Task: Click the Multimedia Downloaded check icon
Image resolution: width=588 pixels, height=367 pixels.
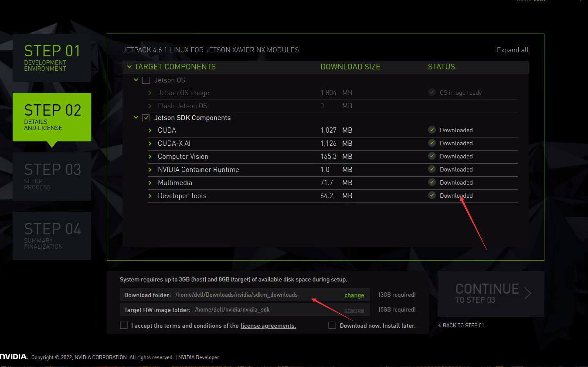Action: 432,182
